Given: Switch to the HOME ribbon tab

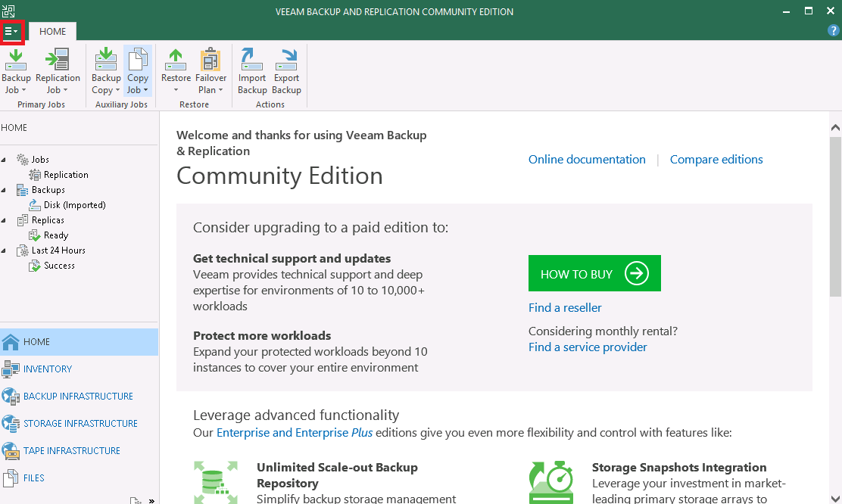Looking at the screenshot, I should (x=51, y=31).
